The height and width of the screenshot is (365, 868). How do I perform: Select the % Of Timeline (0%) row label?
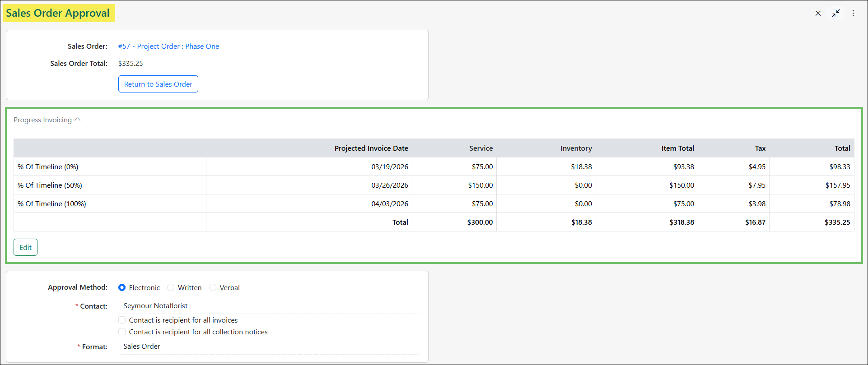click(x=48, y=167)
